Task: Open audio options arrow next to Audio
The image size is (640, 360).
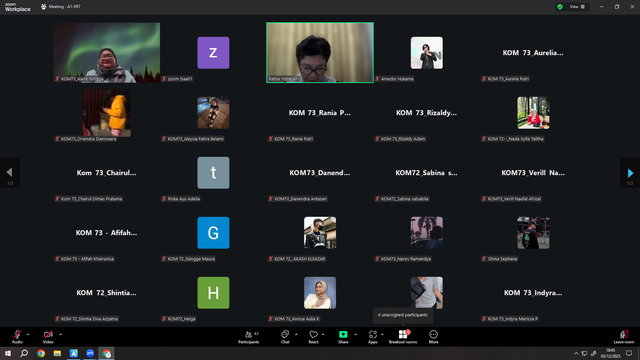Action: [x=28, y=334]
